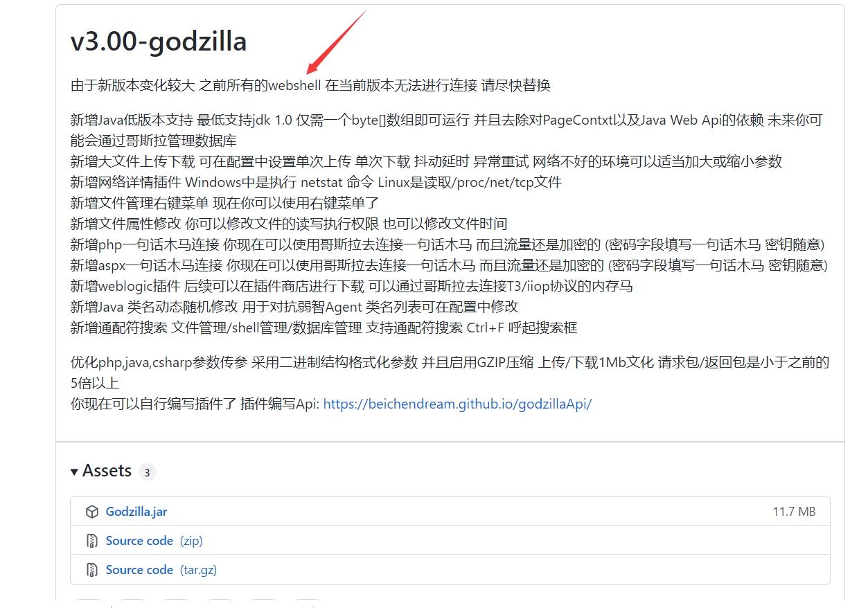Open the godzillaApi plugin documentation link
Viewport: 868px width, 608px height.
pos(457,404)
